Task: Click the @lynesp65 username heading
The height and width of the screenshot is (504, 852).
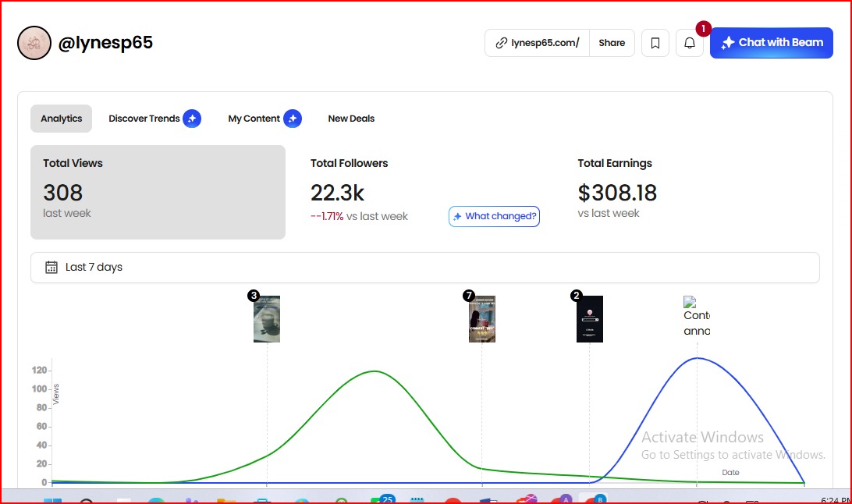Action: click(x=105, y=43)
